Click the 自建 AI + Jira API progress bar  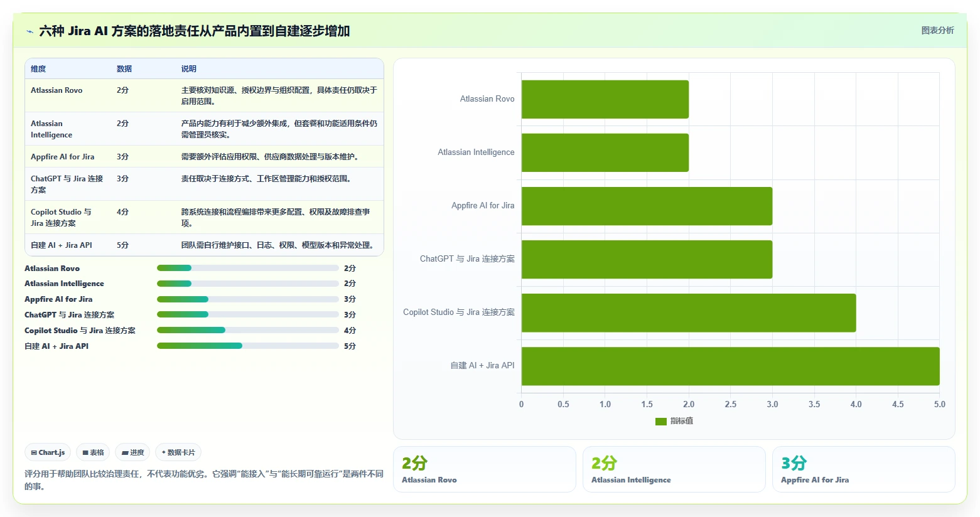coord(247,346)
